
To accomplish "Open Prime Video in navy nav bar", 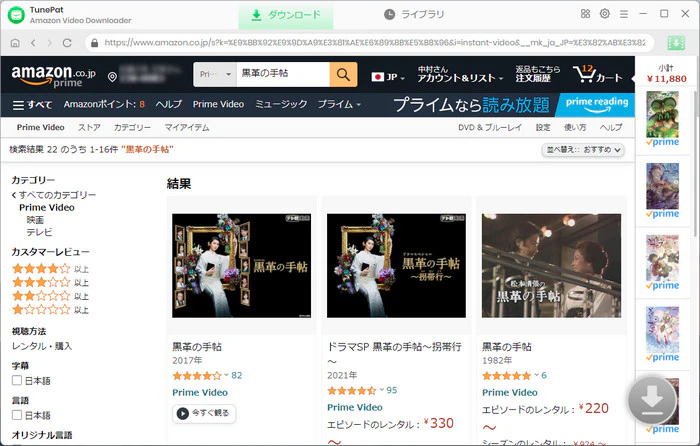I will (218, 104).
